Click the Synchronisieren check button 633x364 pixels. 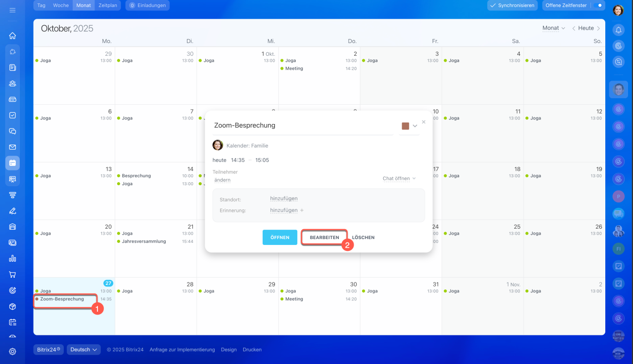pyautogui.click(x=512, y=5)
